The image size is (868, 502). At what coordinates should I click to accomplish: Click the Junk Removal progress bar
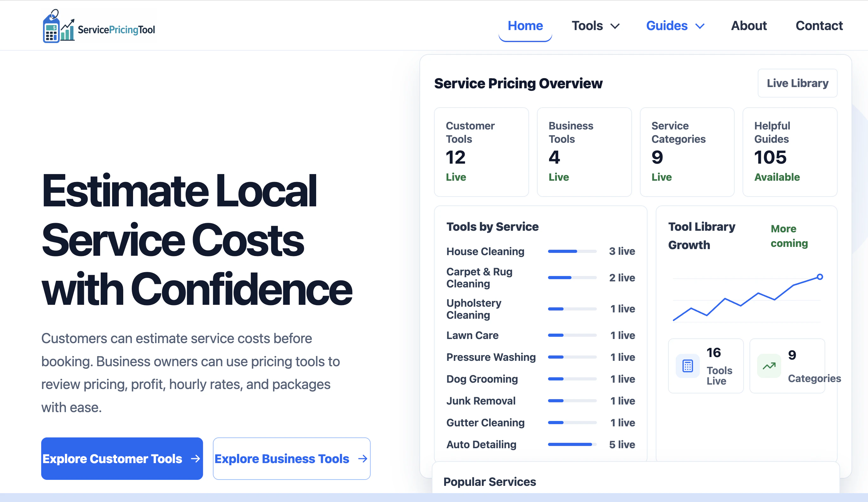point(572,401)
